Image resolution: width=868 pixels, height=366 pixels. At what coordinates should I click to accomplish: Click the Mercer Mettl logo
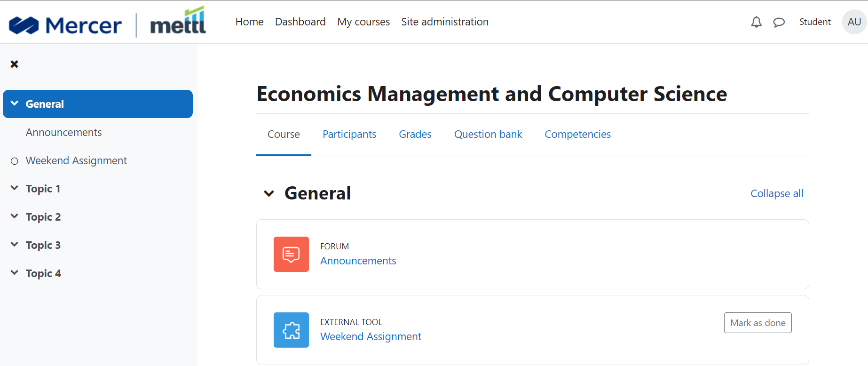pyautogui.click(x=108, y=22)
